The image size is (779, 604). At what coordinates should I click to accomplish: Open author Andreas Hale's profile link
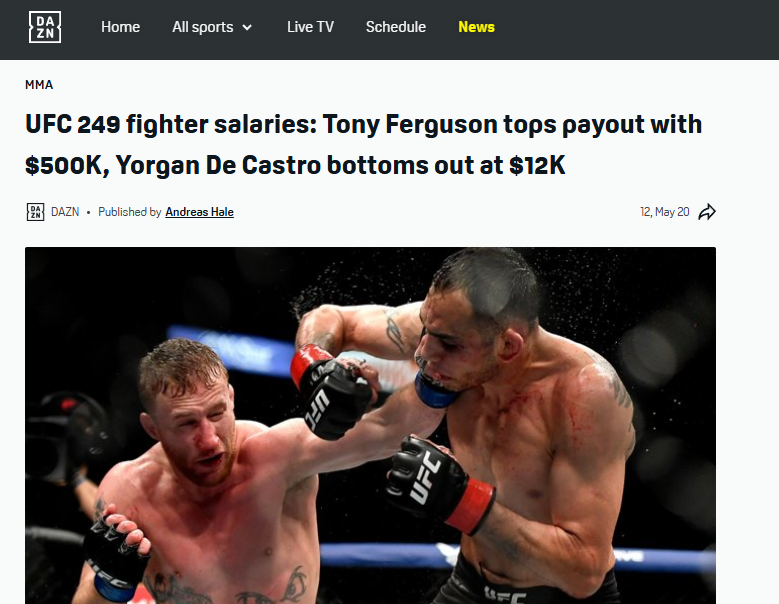[x=199, y=212]
